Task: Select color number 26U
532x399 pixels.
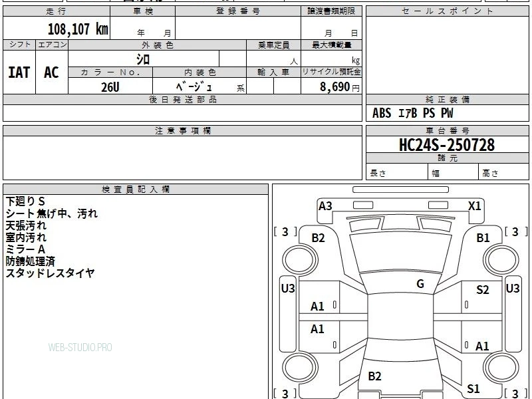Action: 110,87
